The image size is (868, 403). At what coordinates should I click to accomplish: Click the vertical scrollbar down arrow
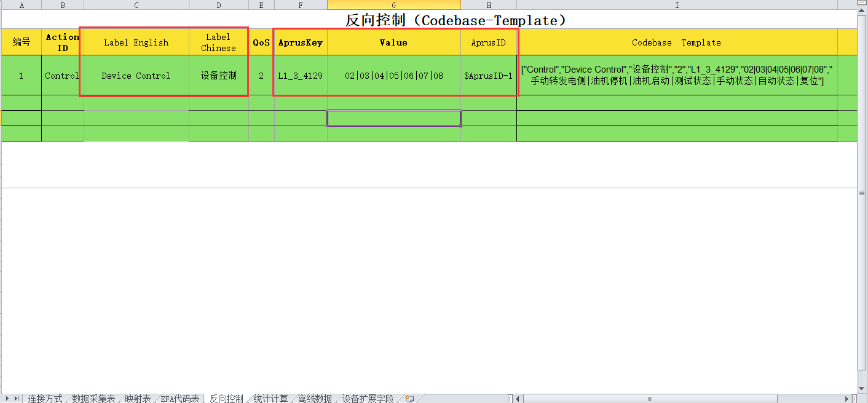[862, 389]
